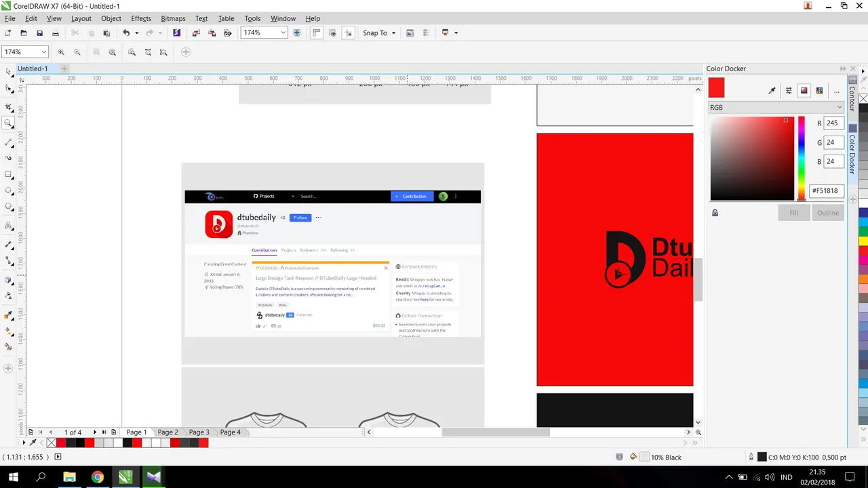Open the application launcher dropdown arrow
This screenshot has width=868, height=488.
coord(456,33)
